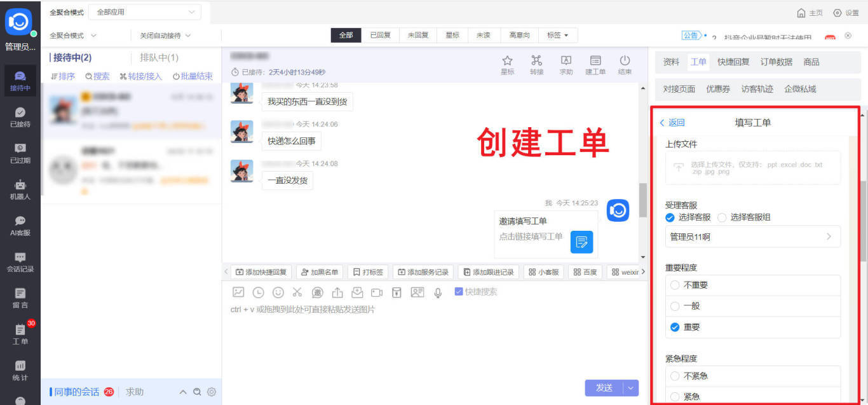The image size is (868, 405).
Task: Select the 紧急 urgency radio button
Action: 674,396
